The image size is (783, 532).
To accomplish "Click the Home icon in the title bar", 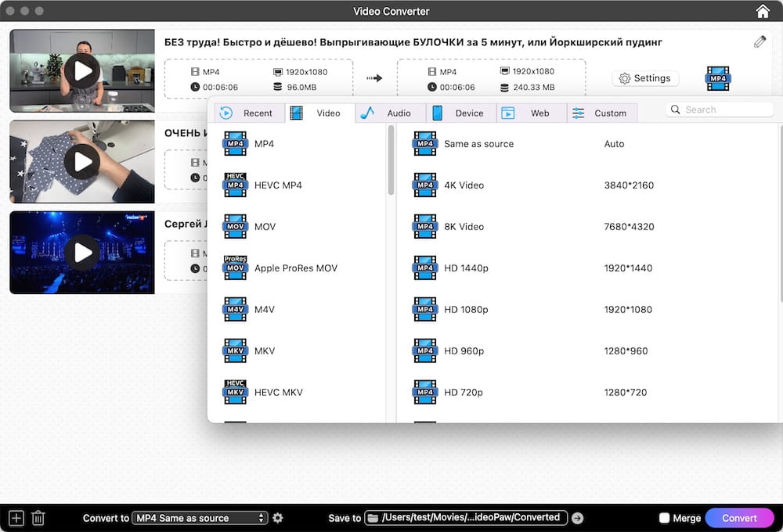I will pyautogui.click(x=763, y=11).
